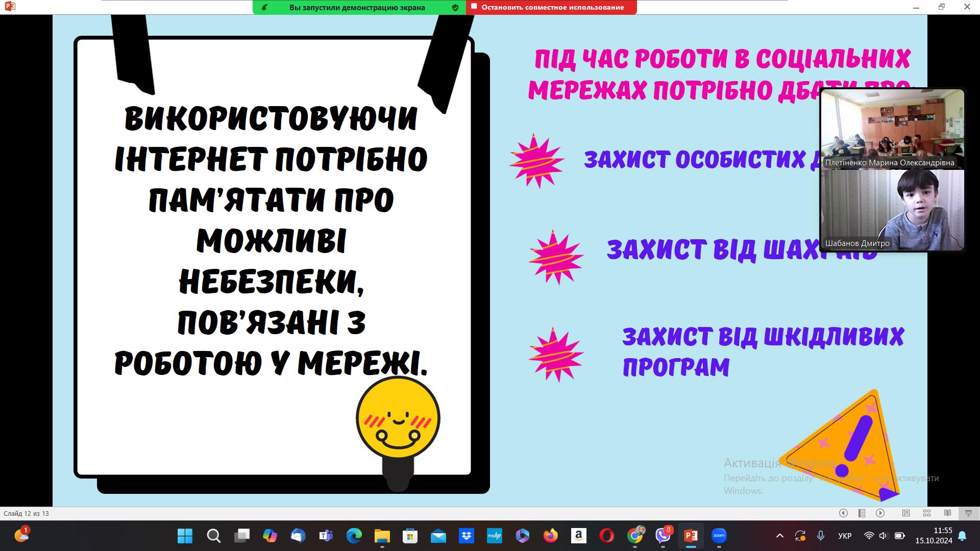This screenshot has height=551, width=980.
Task: Minimize the PowerPoint window
Action: 916,7
